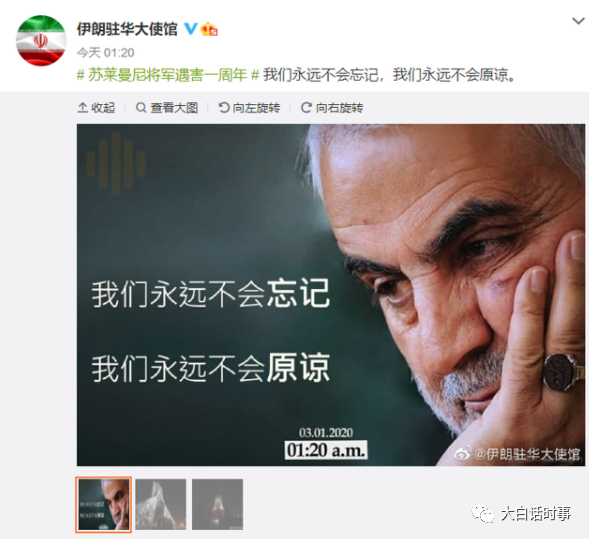This screenshot has width=589, height=539.
Task: Click the blue verified V badge
Action: coord(190,29)
